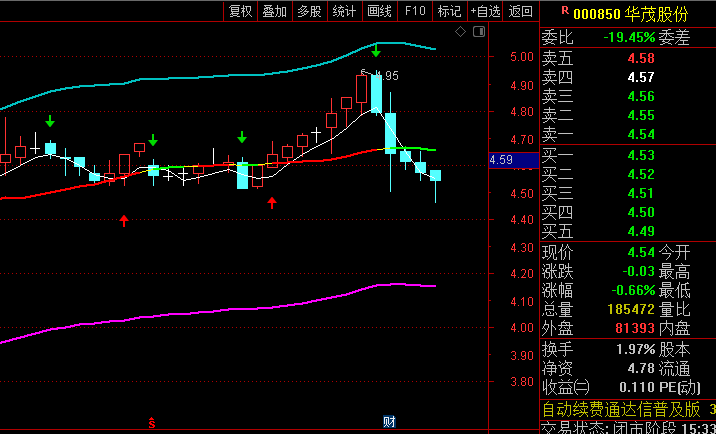The height and width of the screenshot is (434, 716).
Task: Select 买四 price 4.50
Action: click(641, 212)
